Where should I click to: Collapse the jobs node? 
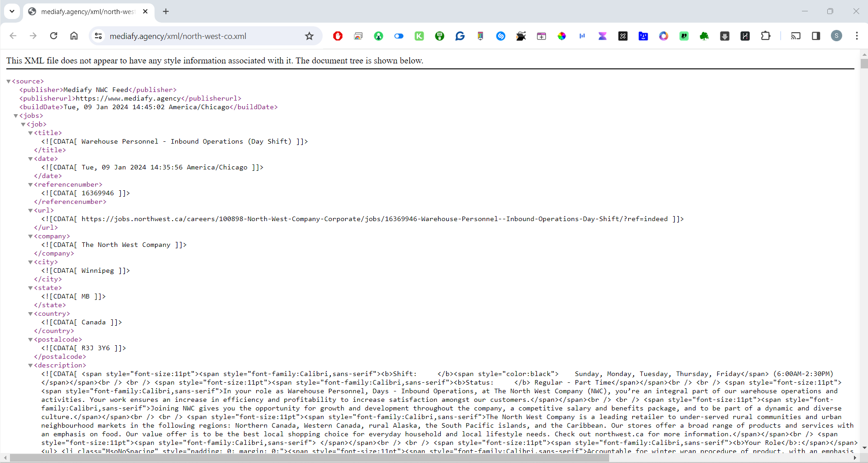coord(16,116)
